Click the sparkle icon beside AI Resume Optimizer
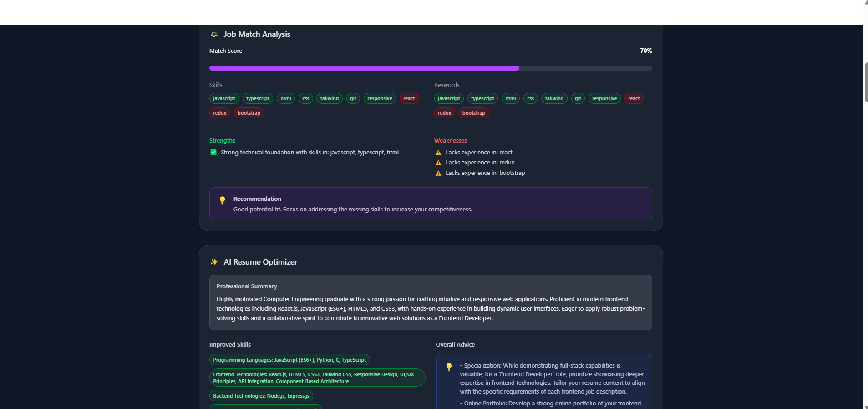Image resolution: width=868 pixels, height=409 pixels. [214, 262]
